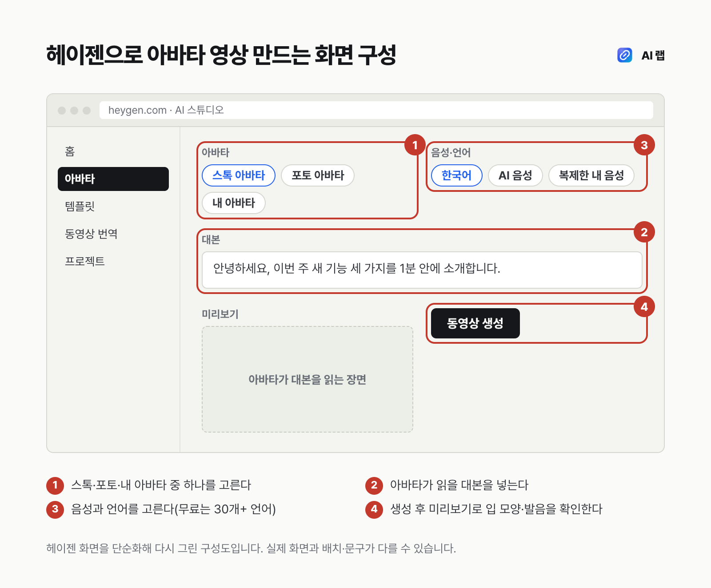The height and width of the screenshot is (588, 711).
Task: Click the page title 헤이젠으로 아바타 영상
Action: (221, 55)
